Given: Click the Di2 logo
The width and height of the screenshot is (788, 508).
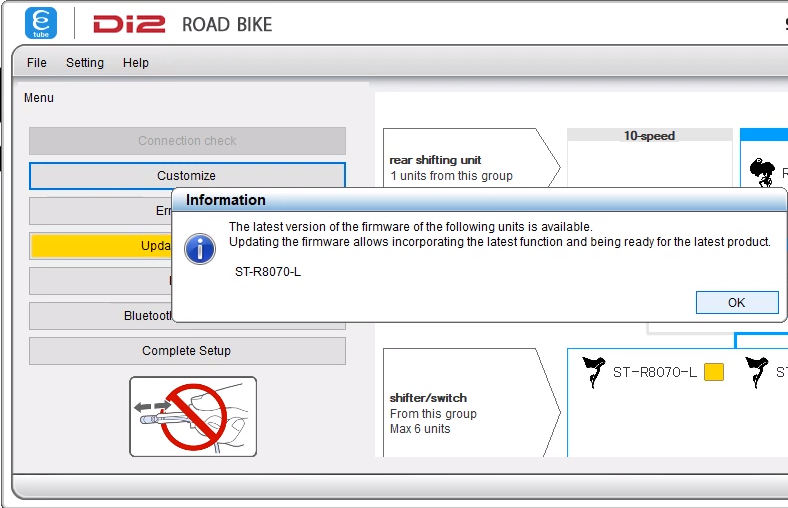Looking at the screenshot, I should [x=129, y=24].
